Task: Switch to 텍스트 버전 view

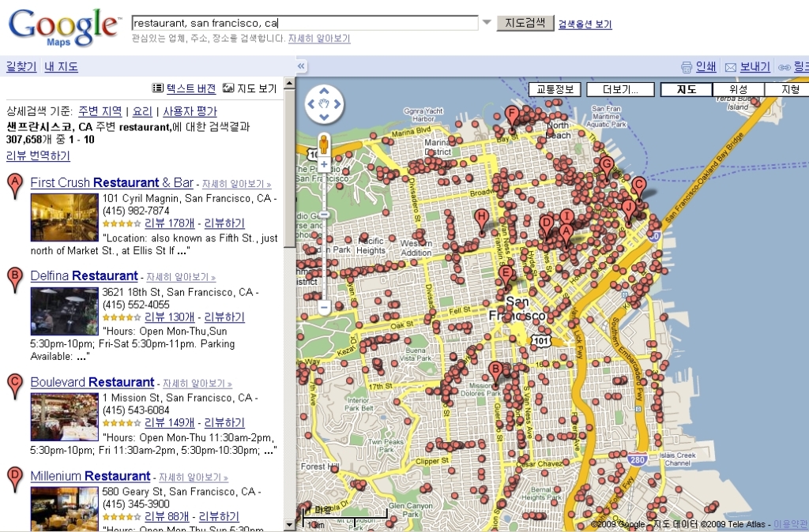Action: pyautogui.click(x=191, y=88)
